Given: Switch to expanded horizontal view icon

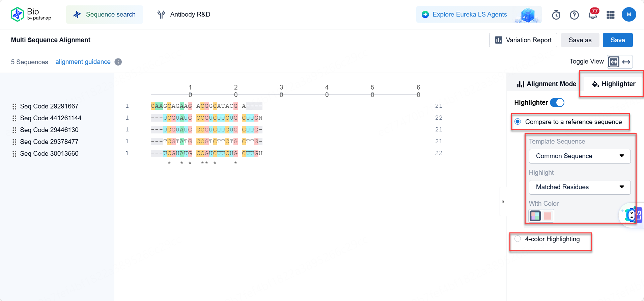Looking at the screenshot, I should 626,62.
